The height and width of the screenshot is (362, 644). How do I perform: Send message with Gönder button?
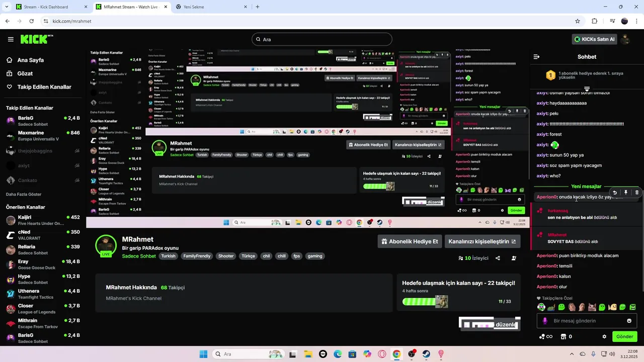624,336
